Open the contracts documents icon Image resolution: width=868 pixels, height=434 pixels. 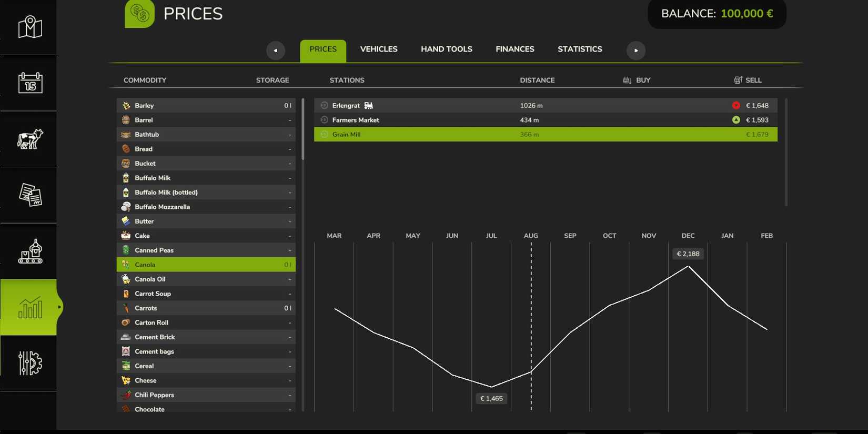click(30, 195)
